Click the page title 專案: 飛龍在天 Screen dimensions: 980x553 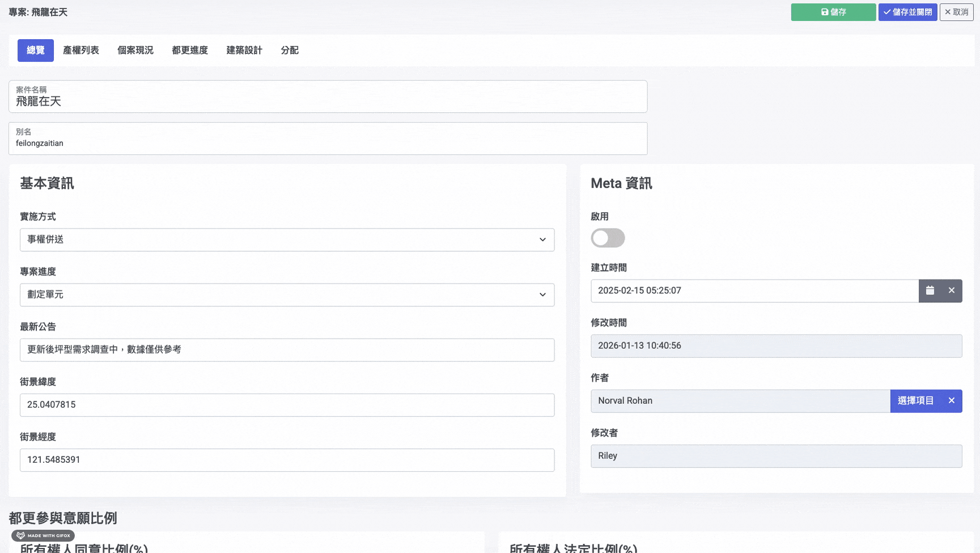tap(38, 12)
